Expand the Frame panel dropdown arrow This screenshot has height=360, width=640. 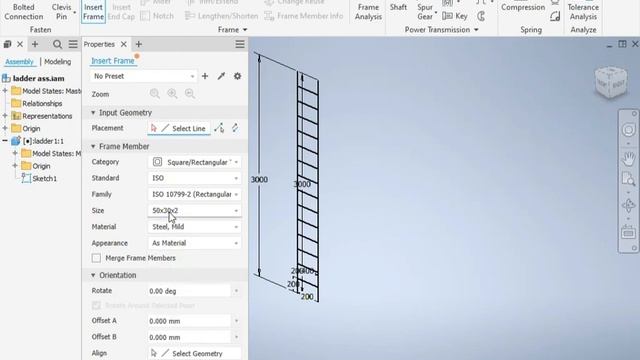tap(245, 30)
